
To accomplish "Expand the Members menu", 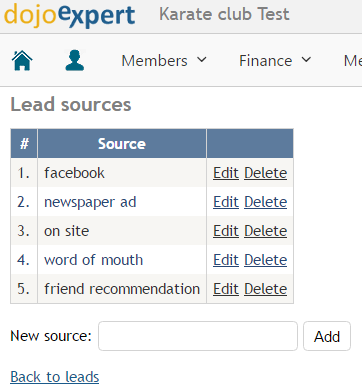I will pyautogui.click(x=164, y=61).
